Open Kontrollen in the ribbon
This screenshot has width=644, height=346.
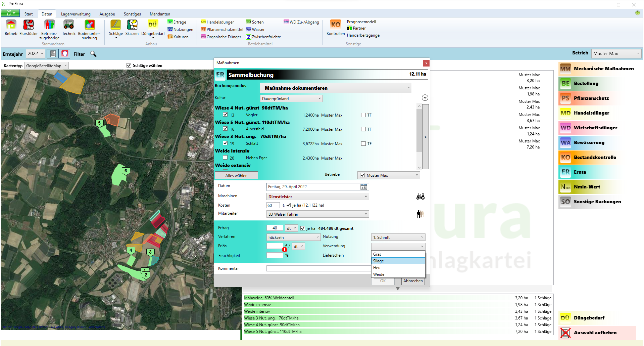(335, 25)
